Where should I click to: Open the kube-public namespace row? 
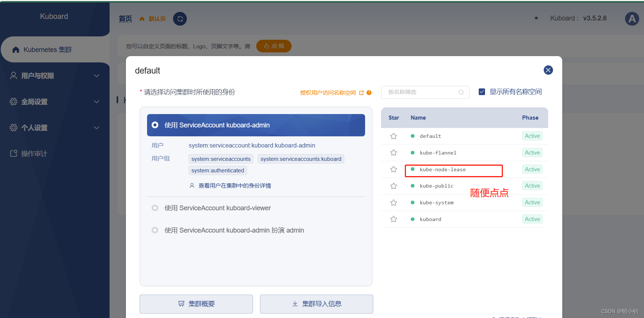click(x=465, y=186)
